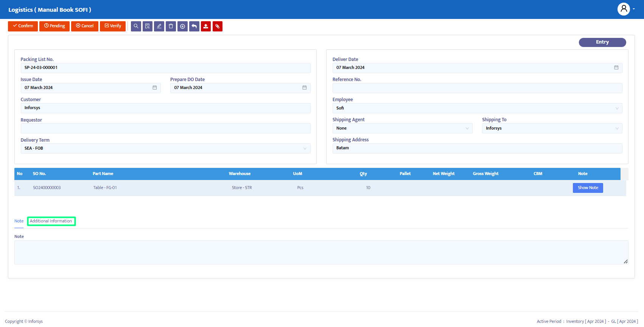Expand the Delivery Term dropdown
This screenshot has height=327, width=644.
click(x=305, y=149)
